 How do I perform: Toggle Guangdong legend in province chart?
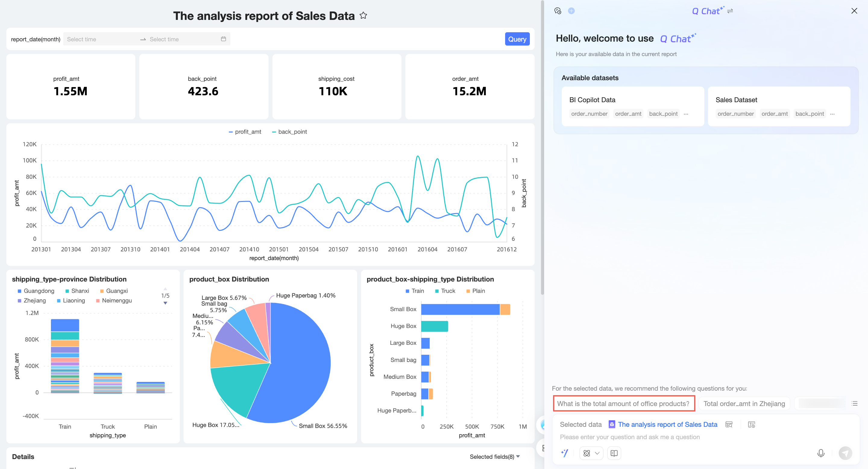[x=36, y=291]
